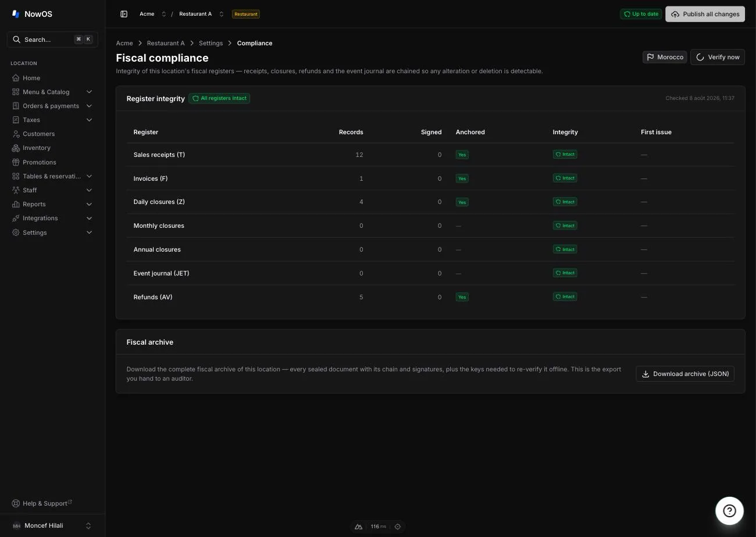The width and height of the screenshot is (756, 537).
Task: Click Publish all changes button
Action: [x=705, y=14]
